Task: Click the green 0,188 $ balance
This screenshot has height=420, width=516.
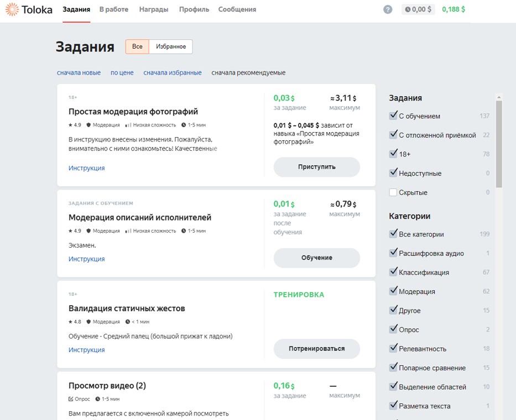Action: 454,9
